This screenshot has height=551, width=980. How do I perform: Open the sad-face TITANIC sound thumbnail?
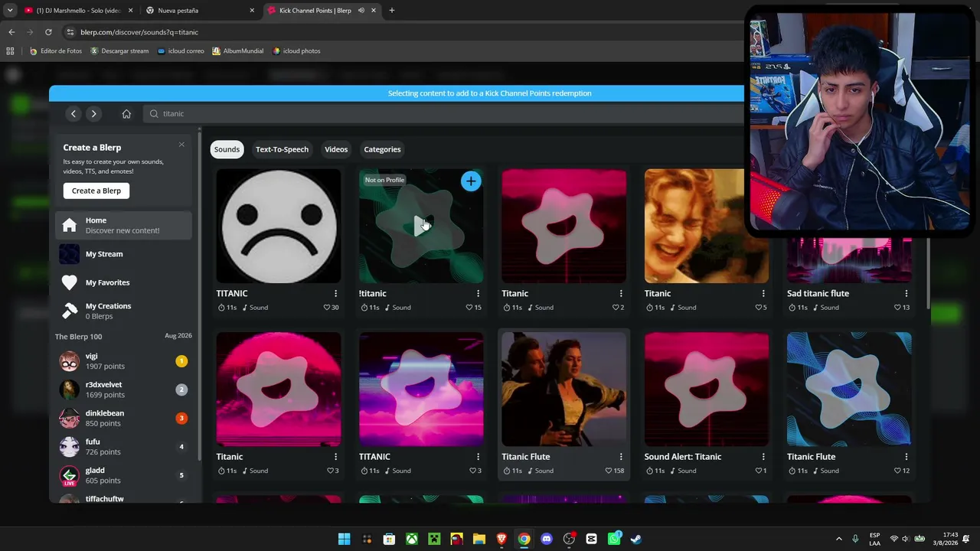279,227
